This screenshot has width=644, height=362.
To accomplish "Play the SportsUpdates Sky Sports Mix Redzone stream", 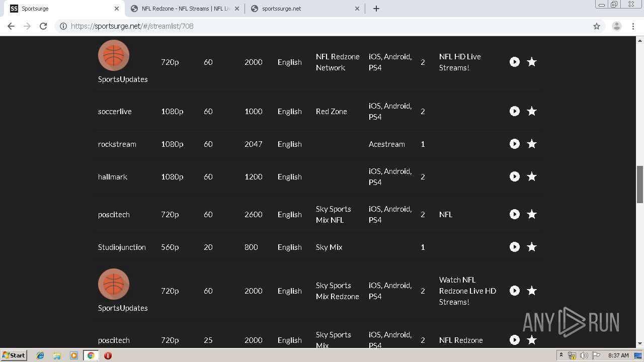I will tap(514, 291).
